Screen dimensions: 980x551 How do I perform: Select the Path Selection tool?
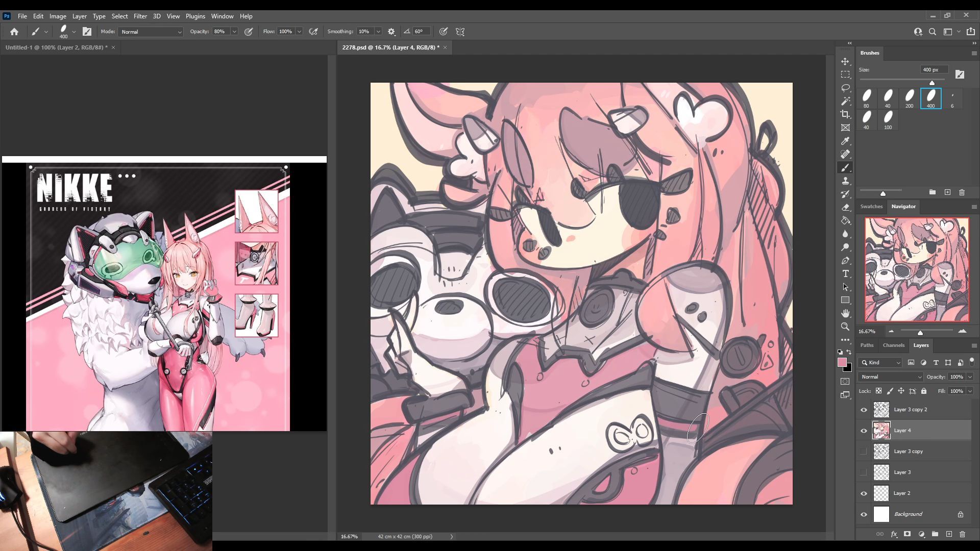click(845, 287)
